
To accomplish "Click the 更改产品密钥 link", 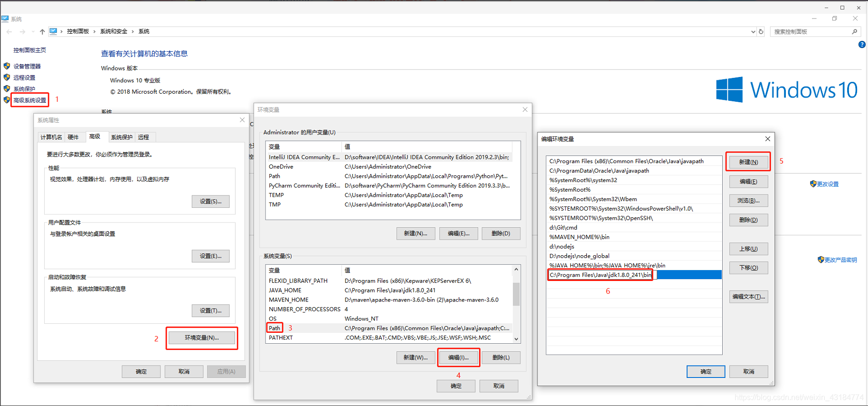I will [x=840, y=260].
